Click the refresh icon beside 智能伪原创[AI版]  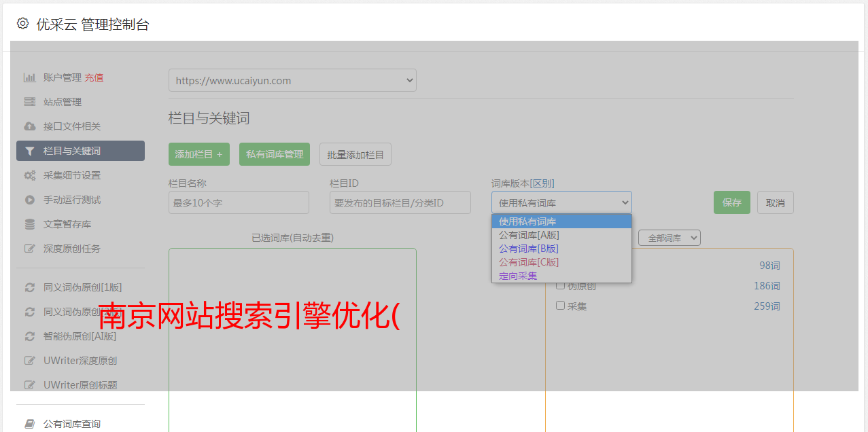click(x=29, y=336)
